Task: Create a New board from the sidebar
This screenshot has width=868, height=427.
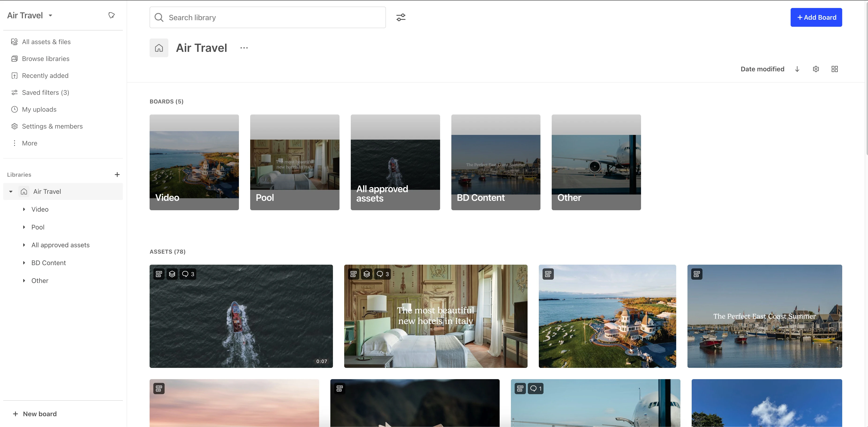Action: (x=34, y=414)
